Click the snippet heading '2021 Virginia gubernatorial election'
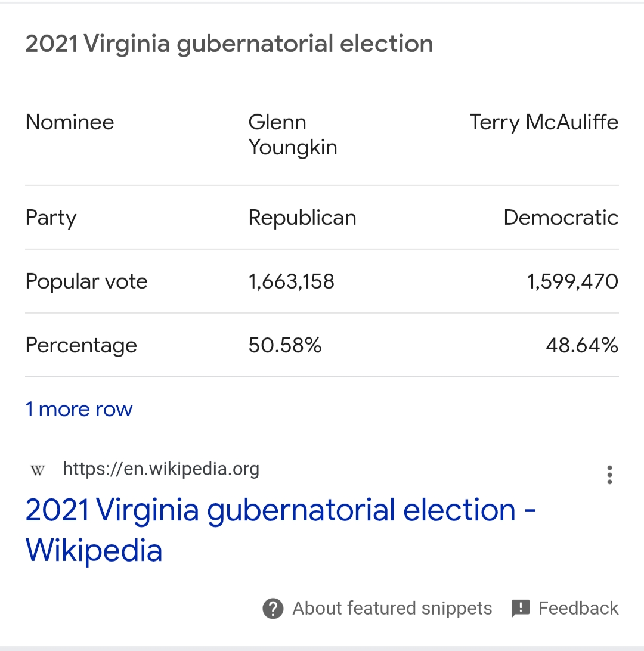644x651 pixels. click(229, 44)
